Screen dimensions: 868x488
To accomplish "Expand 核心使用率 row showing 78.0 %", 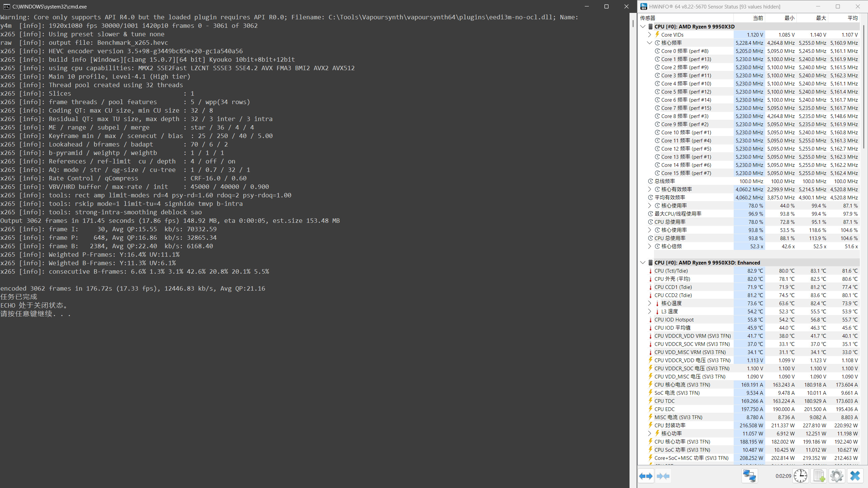I will coord(650,206).
